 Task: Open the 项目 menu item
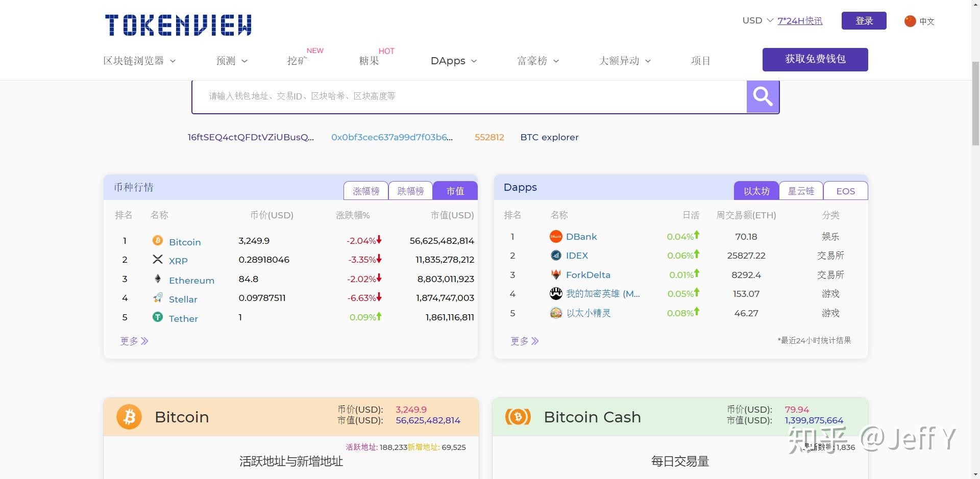point(701,61)
